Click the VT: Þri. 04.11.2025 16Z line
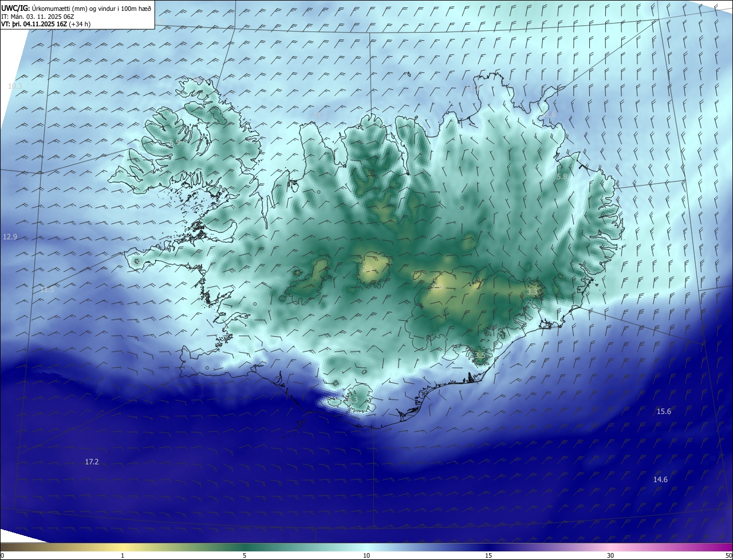 coord(46,24)
